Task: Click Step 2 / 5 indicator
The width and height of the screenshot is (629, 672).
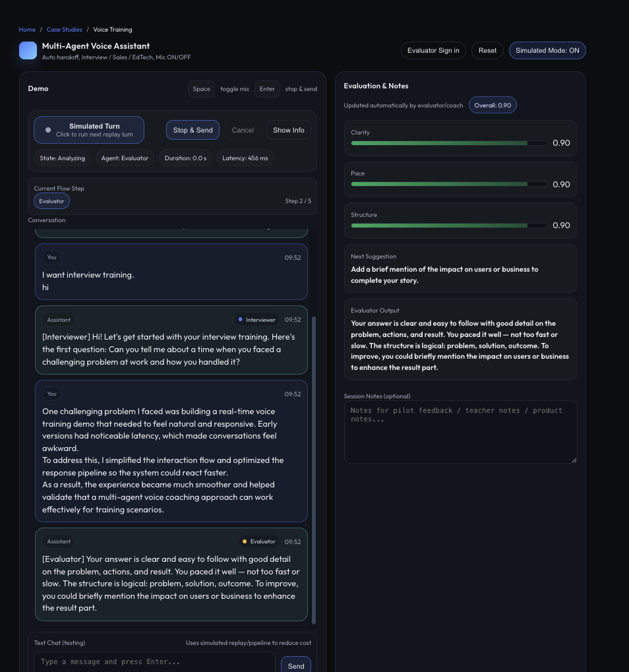Action: (298, 201)
